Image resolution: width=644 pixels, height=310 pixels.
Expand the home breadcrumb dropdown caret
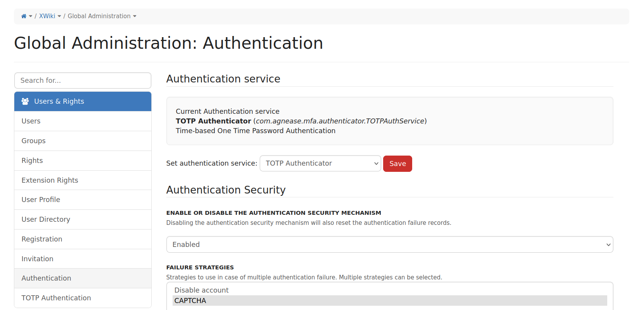(x=31, y=16)
